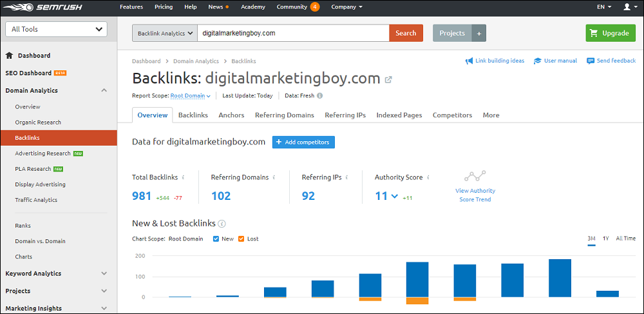Click the plus button next to Projects
644x314 pixels.
[x=479, y=34]
